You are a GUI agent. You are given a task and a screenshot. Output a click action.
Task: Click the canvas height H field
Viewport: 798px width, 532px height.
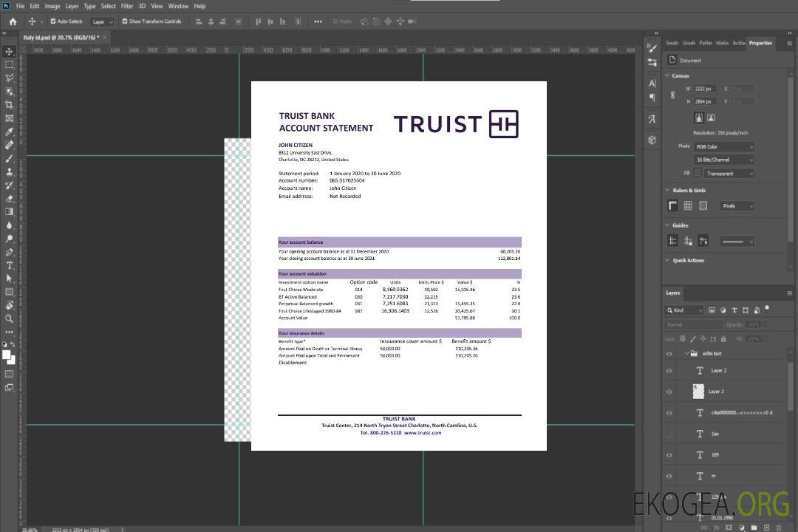[x=704, y=102]
